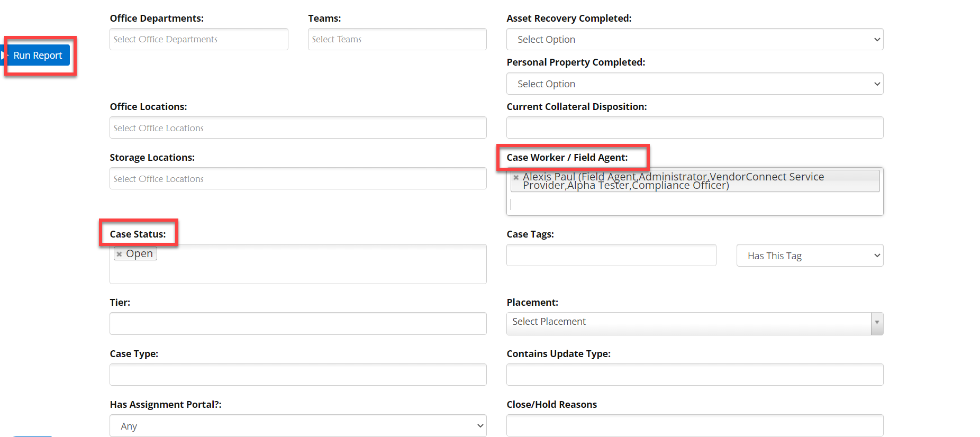Click the Select Placement arrow button
The image size is (980, 437).
[877, 323]
